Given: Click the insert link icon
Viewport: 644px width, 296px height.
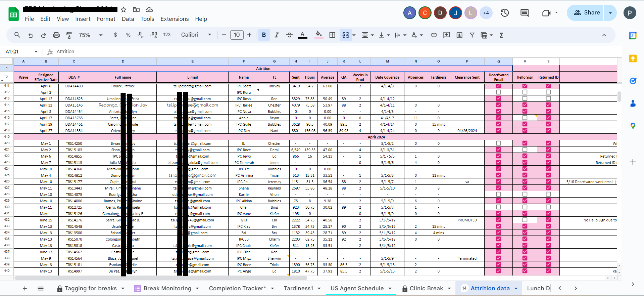Looking at the screenshot, I should 434,35.
